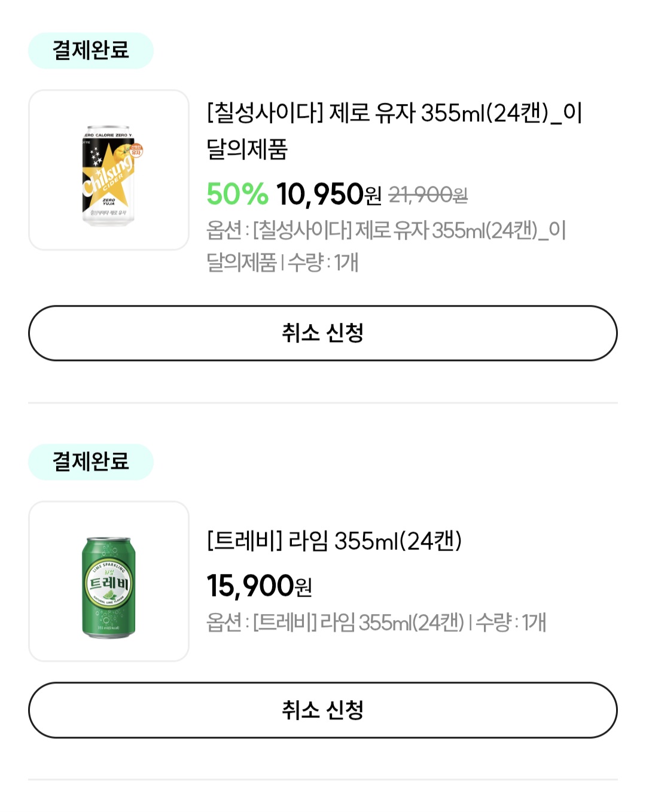This screenshot has width=646, height=812.
Task: Tap the 결제완료 badge above Chilsung Cider
Action: click(x=91, y=50)
